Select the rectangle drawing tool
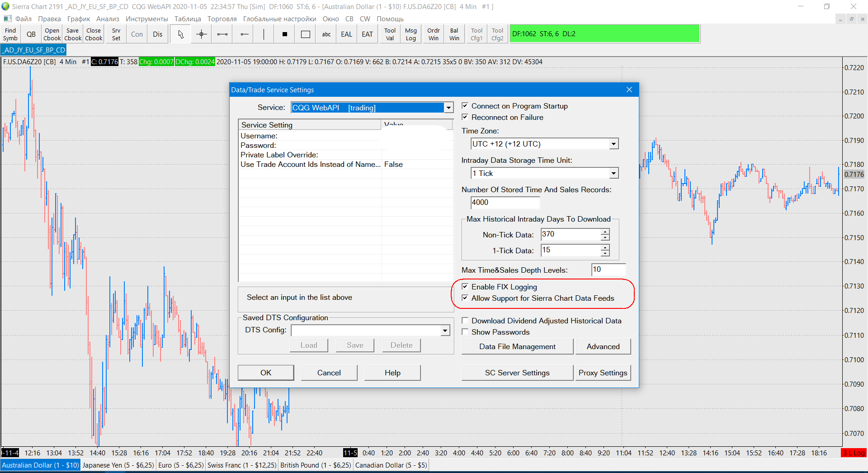The width and height of the screenshot is (868, 473). click(x=306, y=34)
